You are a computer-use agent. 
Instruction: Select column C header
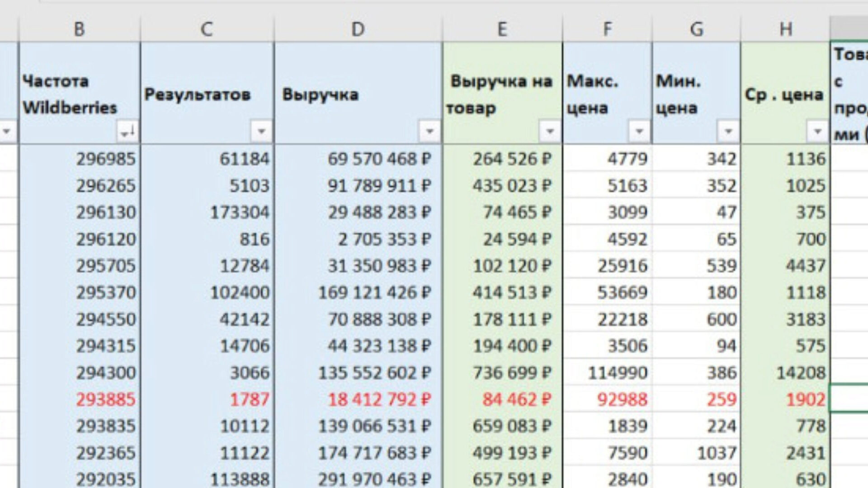point(207,29)
